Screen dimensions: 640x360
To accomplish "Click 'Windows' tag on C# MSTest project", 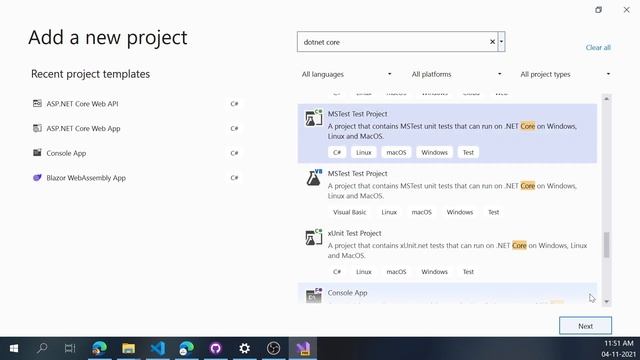I will pos(434,152).
